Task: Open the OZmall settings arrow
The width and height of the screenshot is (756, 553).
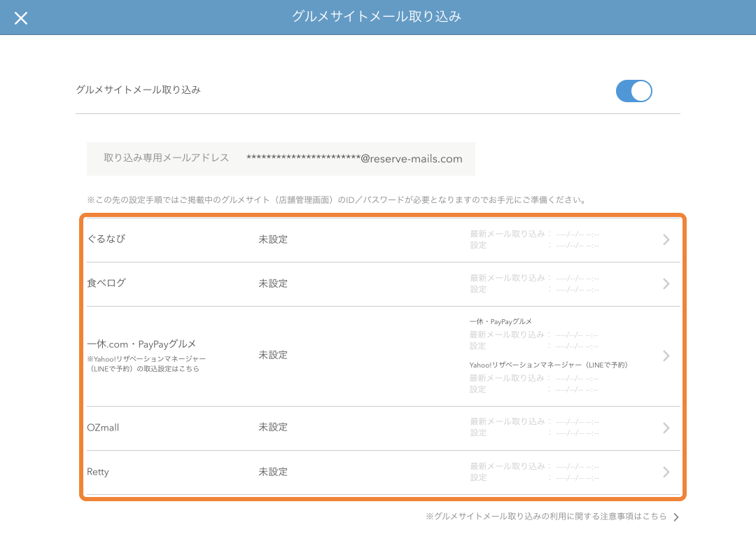Action: [x=666, y=427]
